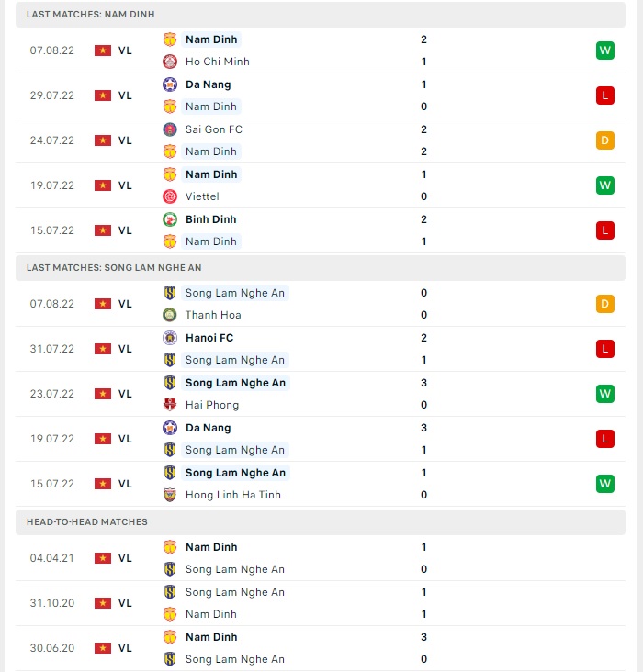Open Last Matches: Song Lam Nghe An header
The image size is (643, 672).
click(321, 268)
